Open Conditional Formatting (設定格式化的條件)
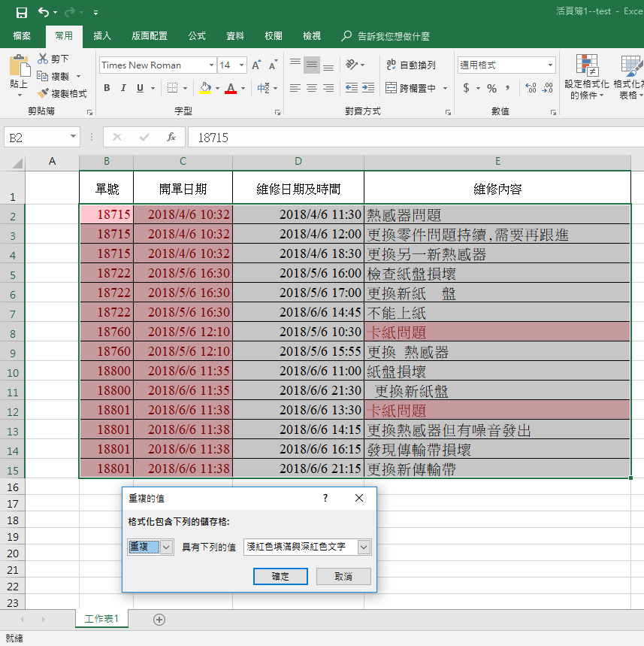Image resolution: width=644 pixels, height=646 pixels. [587, 77]
